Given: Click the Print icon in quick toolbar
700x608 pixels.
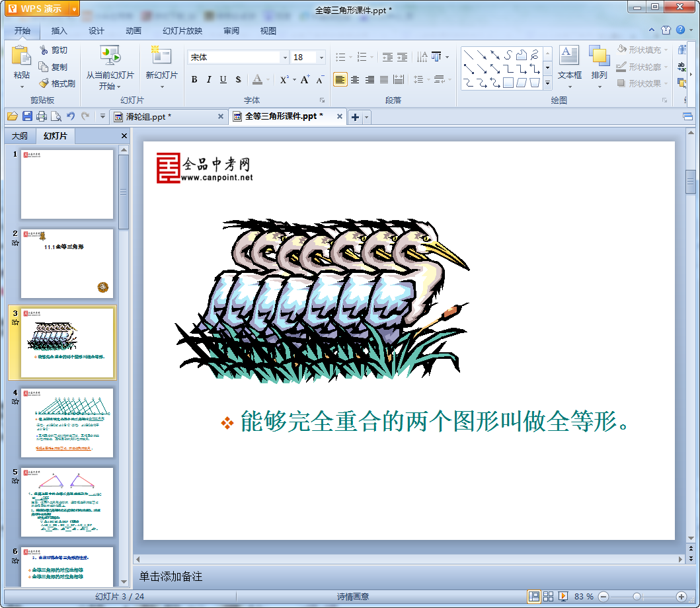Looking at the screenshot, I should 42,116.
